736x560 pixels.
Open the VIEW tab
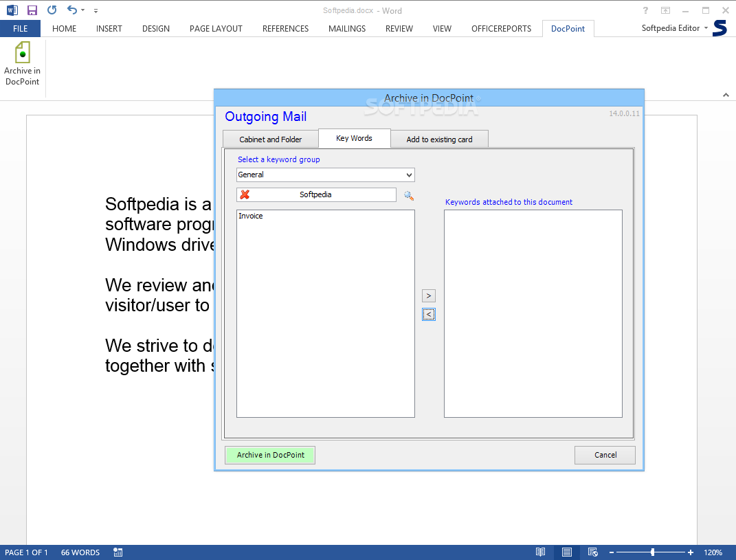[442, 29]
